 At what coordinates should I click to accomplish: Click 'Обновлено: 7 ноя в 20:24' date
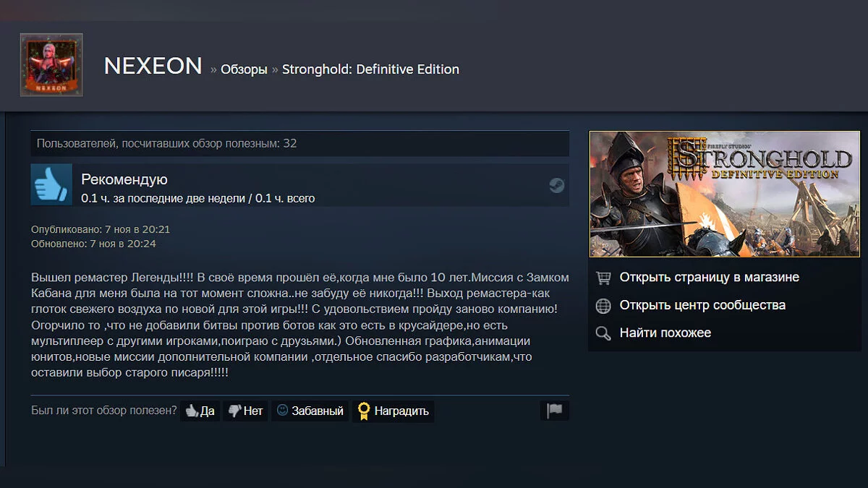pyautogui.click(x=93, y=244)
